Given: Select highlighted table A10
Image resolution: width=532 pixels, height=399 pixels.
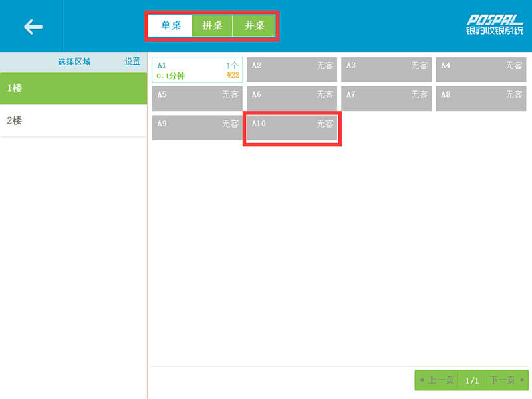Looking at the screenshot, I should [292, 128].
